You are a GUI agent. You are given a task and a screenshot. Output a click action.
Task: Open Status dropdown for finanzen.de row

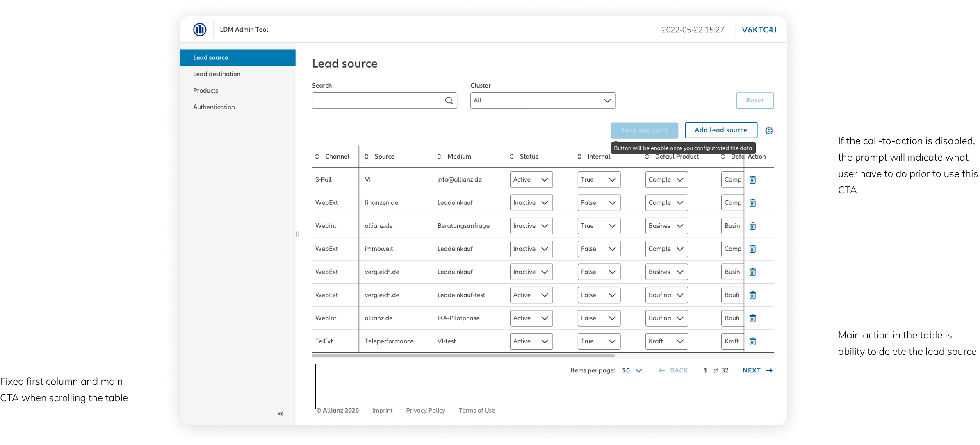tap(531, 203)
